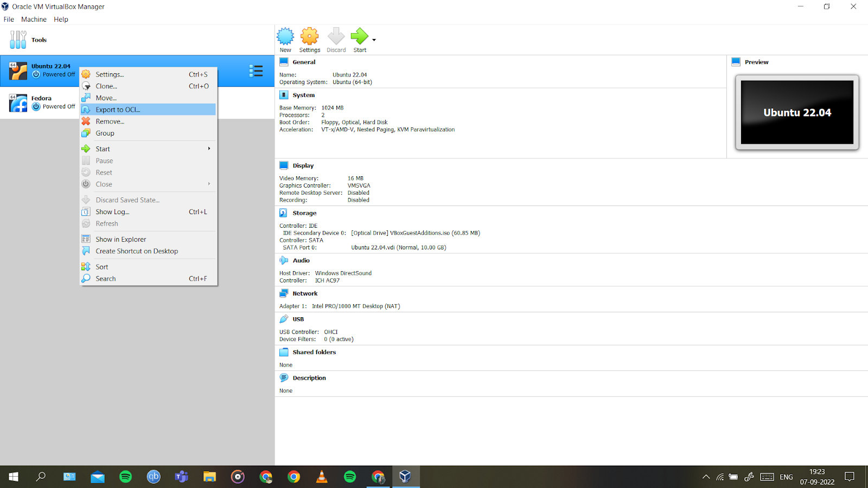
Task: Choose Sort in the context menu
Action: [148, 267]
